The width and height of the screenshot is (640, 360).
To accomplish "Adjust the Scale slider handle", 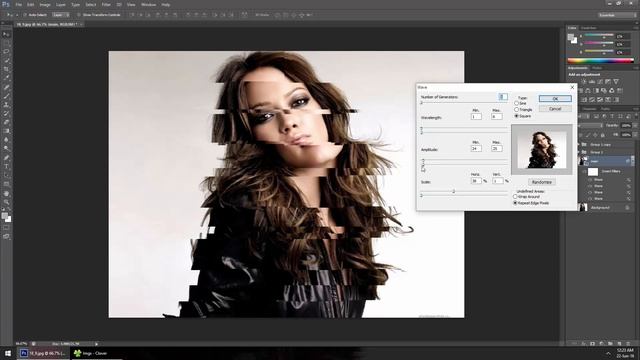I will 453,191.
